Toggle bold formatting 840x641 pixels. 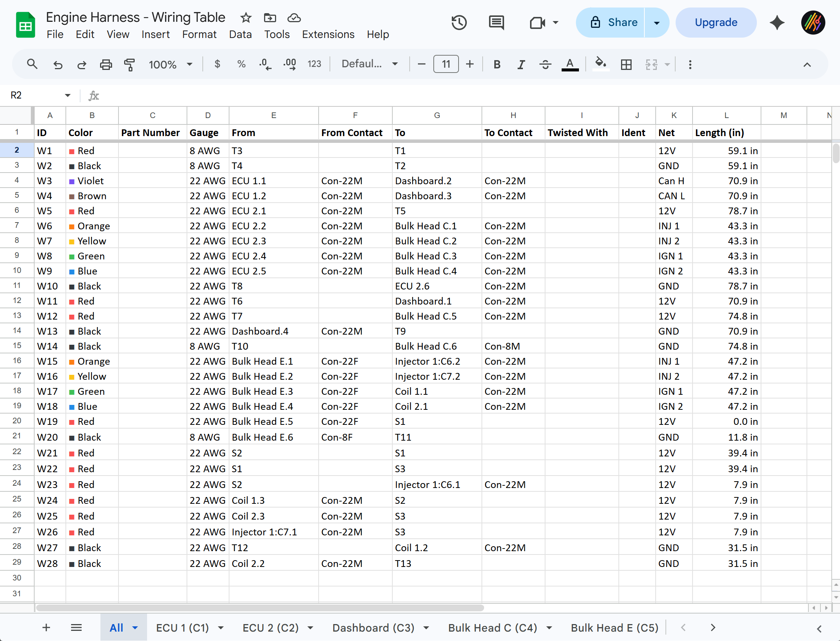[497, 64]
